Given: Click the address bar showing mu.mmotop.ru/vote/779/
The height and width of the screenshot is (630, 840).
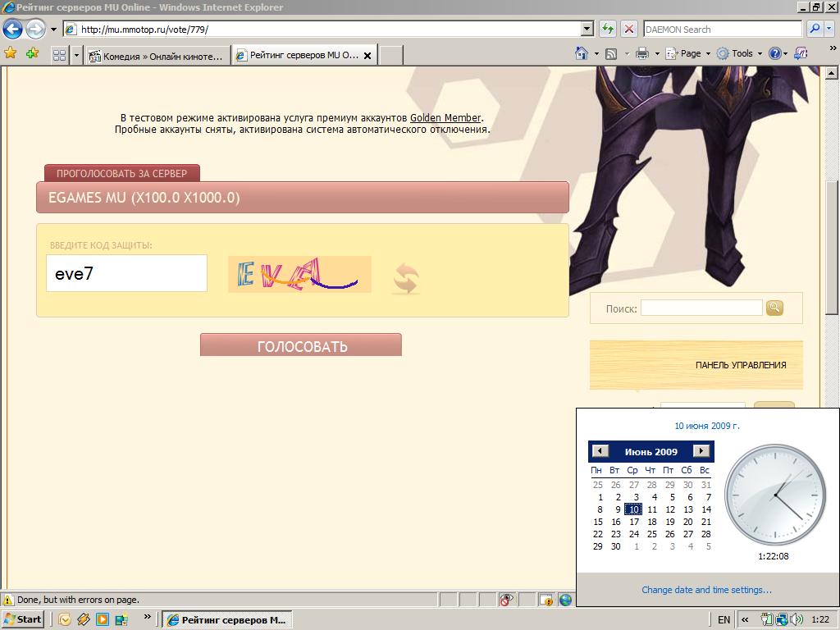Looking at the screenshot, I should tap(322, 30).
